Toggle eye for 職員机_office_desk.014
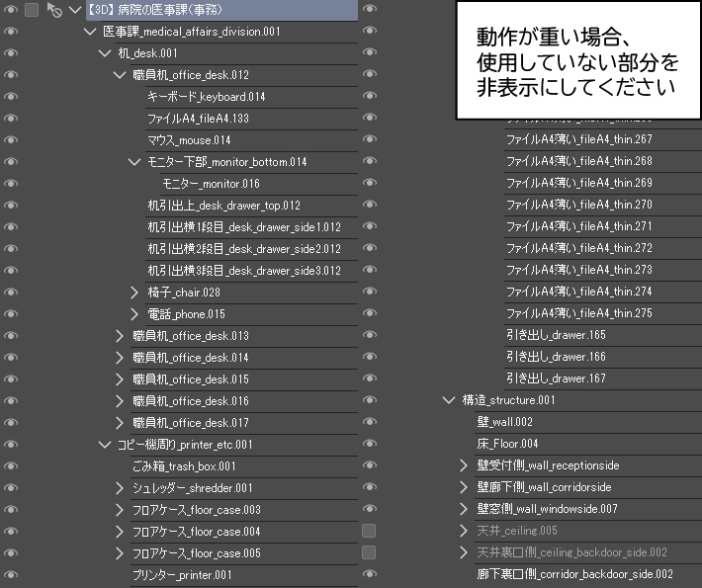The image size is (702, 588). (11, 357)
